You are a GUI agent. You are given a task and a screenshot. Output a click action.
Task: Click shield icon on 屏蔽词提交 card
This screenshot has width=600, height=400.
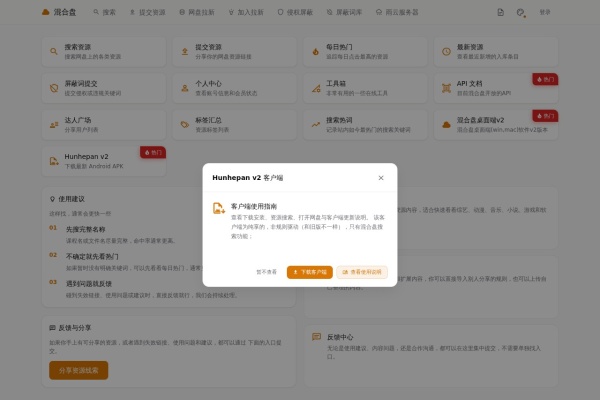[54, 88]
